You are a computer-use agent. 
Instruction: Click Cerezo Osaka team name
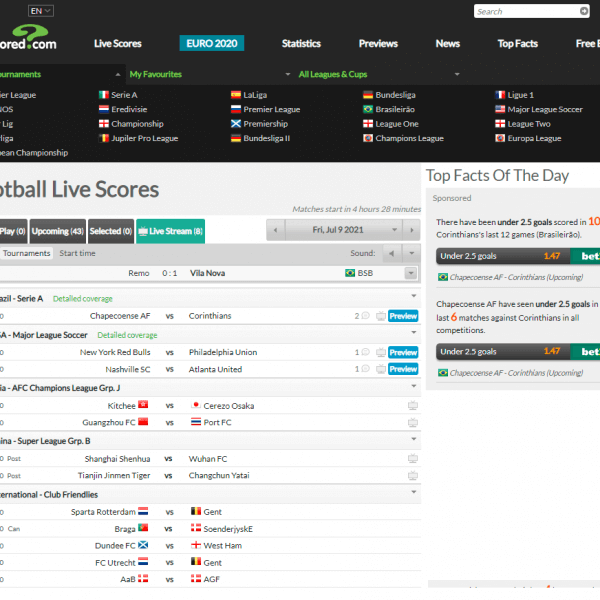click(x=229, y=406)
